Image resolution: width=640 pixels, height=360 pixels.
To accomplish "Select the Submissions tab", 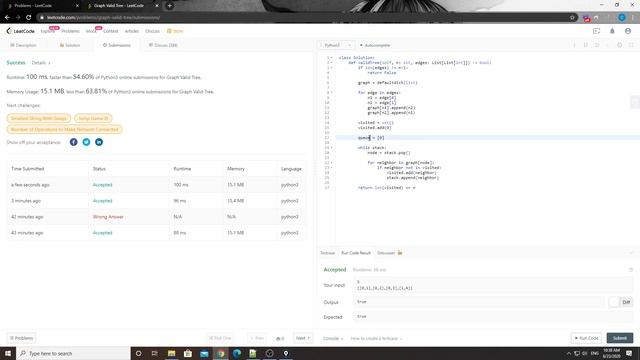I will [x=117, y=45].
